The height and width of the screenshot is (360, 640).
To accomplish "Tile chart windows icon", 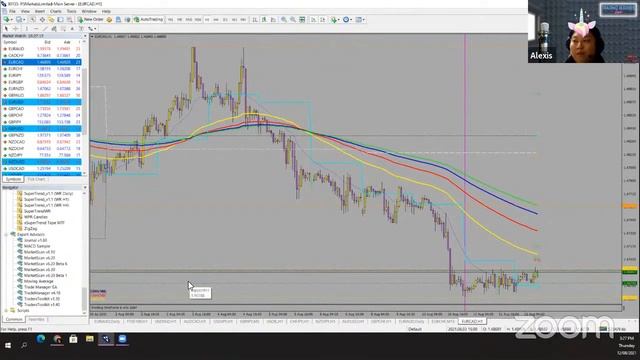I will pos(302,19).
